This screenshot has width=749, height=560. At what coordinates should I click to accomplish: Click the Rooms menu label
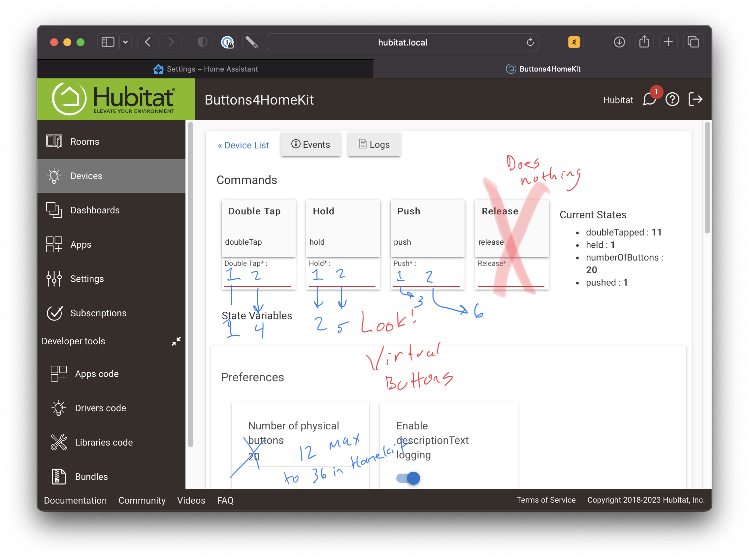pyautogui.click(x=85, y=141)
